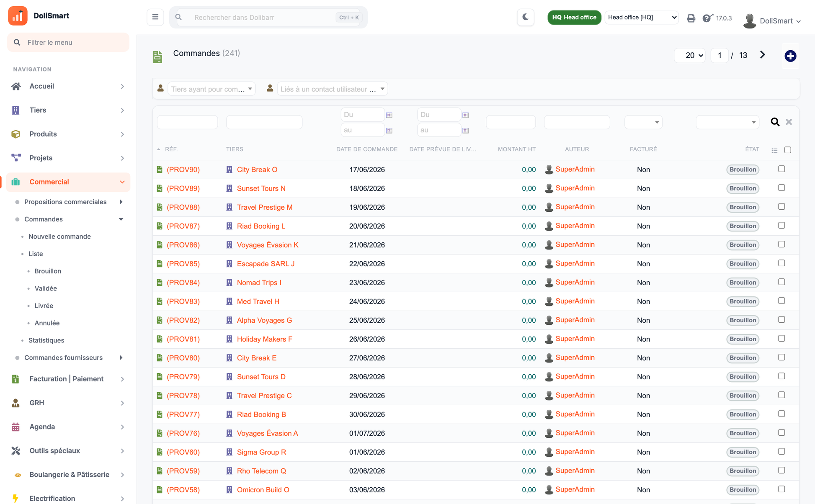Image resolution: width=815 pixels, height=504 pixels.
Task: Click the Filtrer le menu field
Action: click(68, 42)
